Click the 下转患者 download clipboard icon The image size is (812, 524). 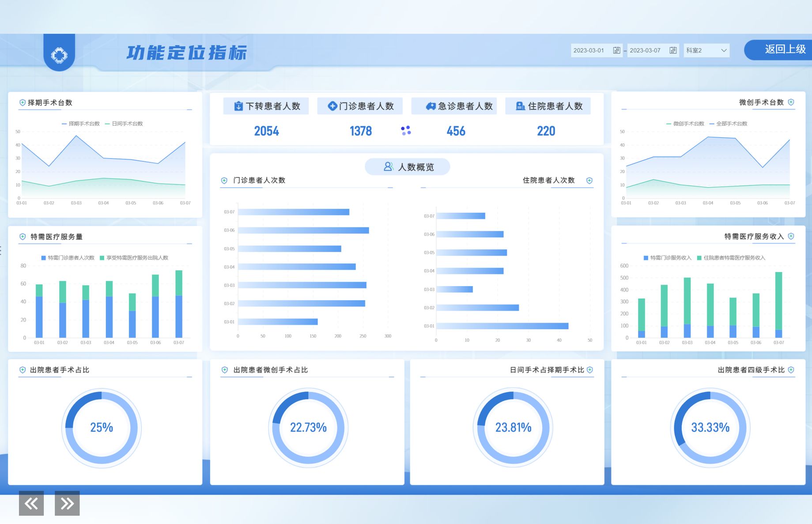(238, 106)
